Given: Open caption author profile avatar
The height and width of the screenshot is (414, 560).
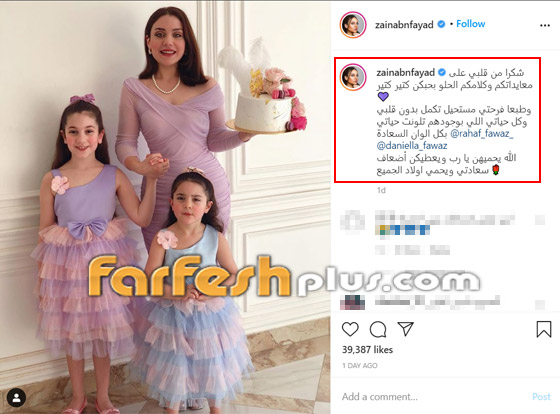Looking at the screenshot, I should (353, 78).
